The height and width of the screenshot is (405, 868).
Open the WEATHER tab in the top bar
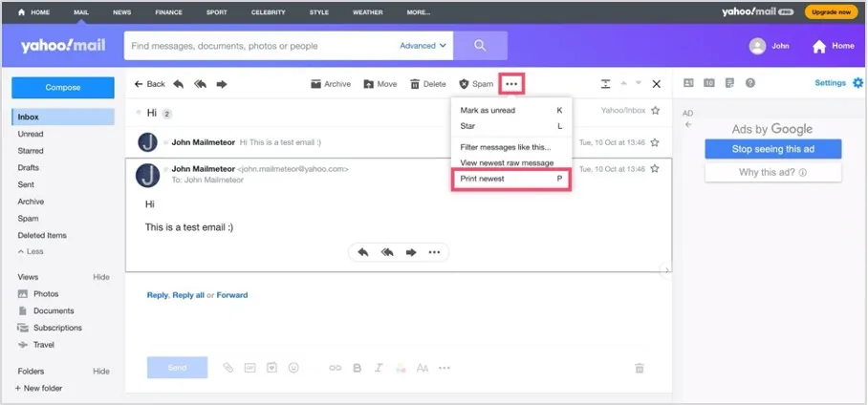click(368, 12)
